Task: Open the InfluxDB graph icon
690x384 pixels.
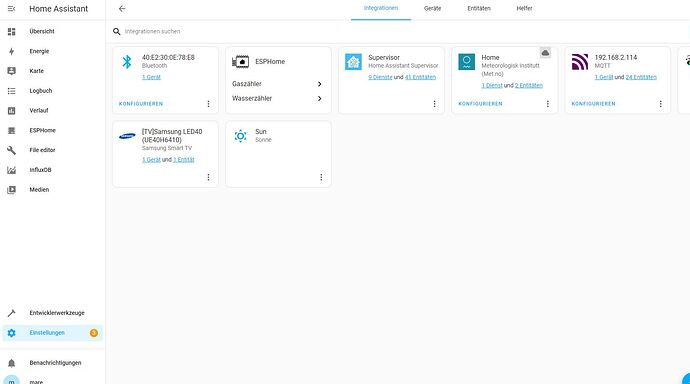Action: 11,170
